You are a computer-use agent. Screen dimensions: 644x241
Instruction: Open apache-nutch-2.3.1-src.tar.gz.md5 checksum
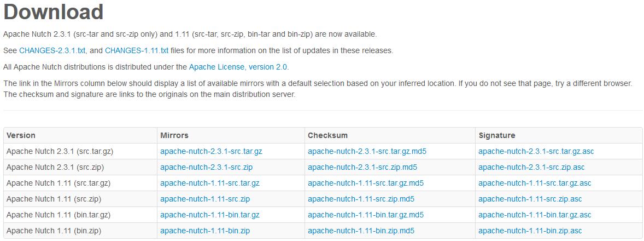coord(367,151)
